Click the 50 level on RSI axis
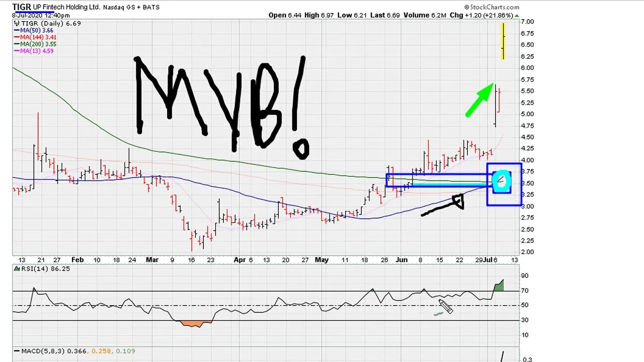The image size is (644, 362). [x=524, y=305]
